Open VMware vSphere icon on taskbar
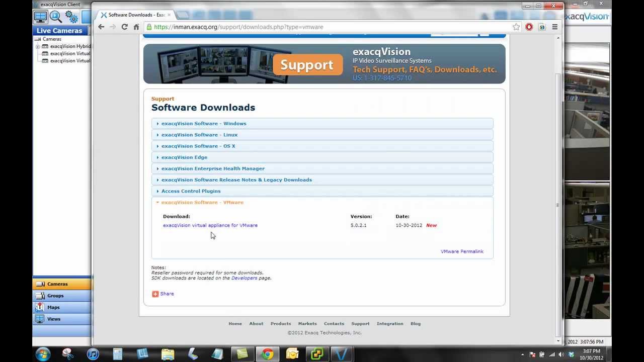644x362 pixels. tap(317, 354)
